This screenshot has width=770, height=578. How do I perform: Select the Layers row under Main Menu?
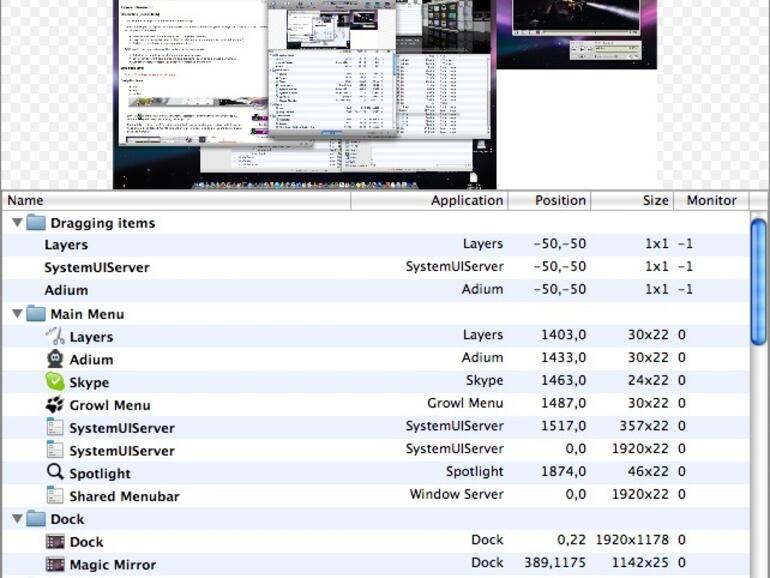point(376,336)
